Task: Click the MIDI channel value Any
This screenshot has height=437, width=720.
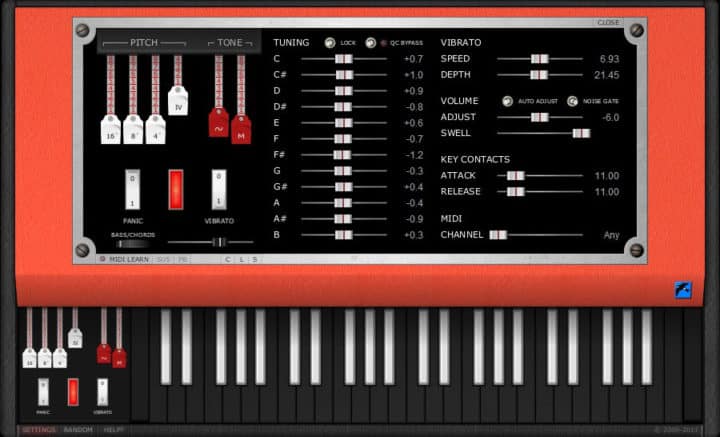Action: pos(612,235)
